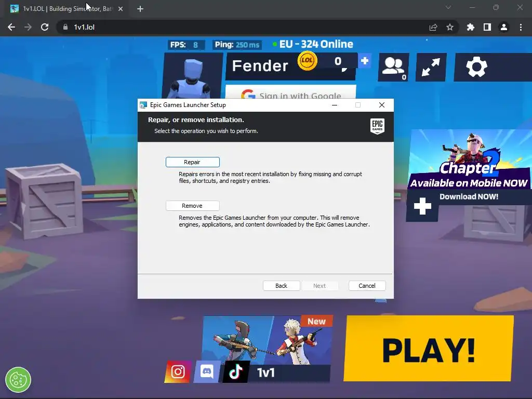Add LOL coins with the blue plus icon
The image size is (532, 399).
tap(365, 61)
